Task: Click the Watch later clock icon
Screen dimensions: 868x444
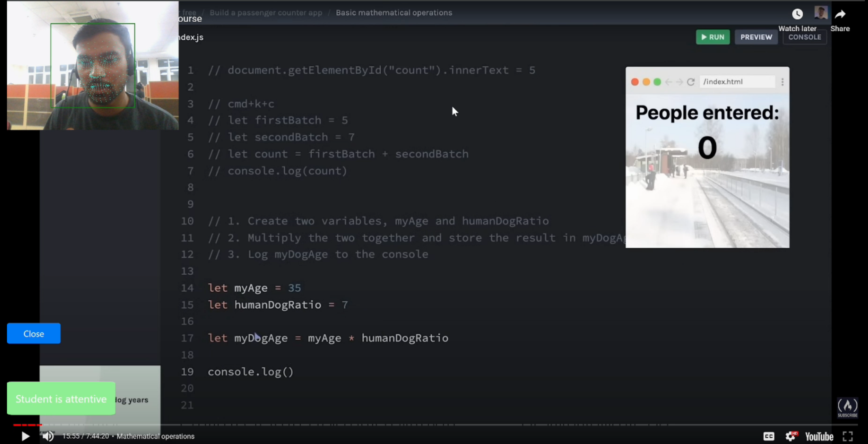Action: [797, 14]
